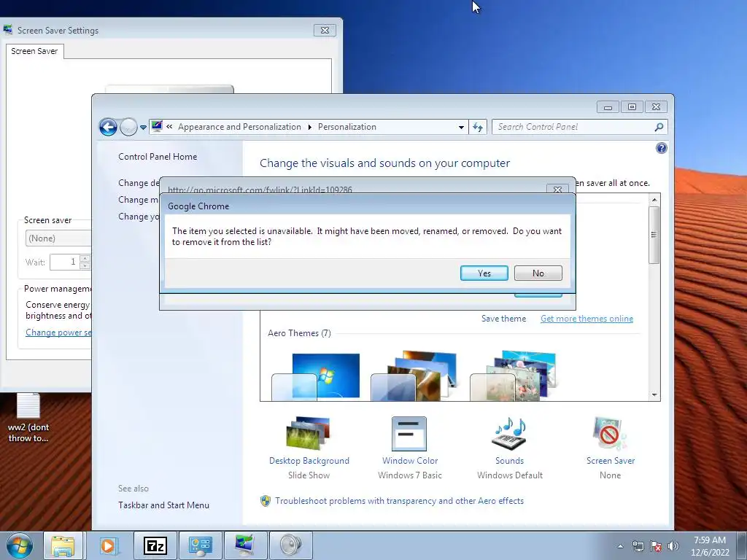Open Windows Explorer from taskbar
The height and width of the screenshot is (560, 747).
(63, 545)
